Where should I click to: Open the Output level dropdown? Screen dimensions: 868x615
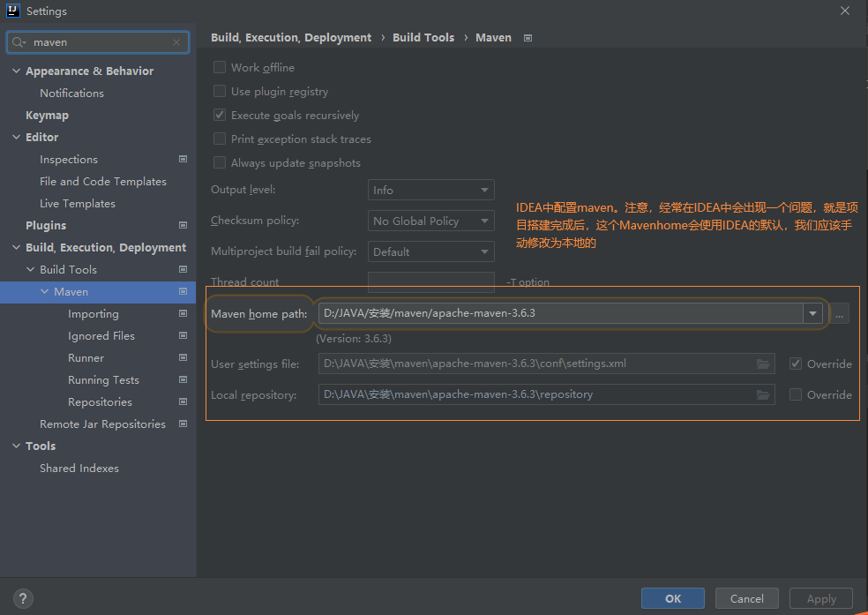click(430, 190)
